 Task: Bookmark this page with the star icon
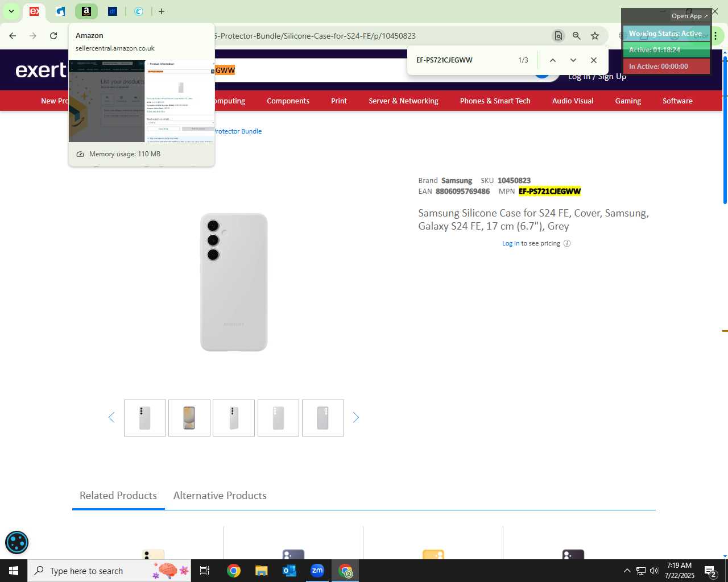pyautogui.click(x=595, y=36)
